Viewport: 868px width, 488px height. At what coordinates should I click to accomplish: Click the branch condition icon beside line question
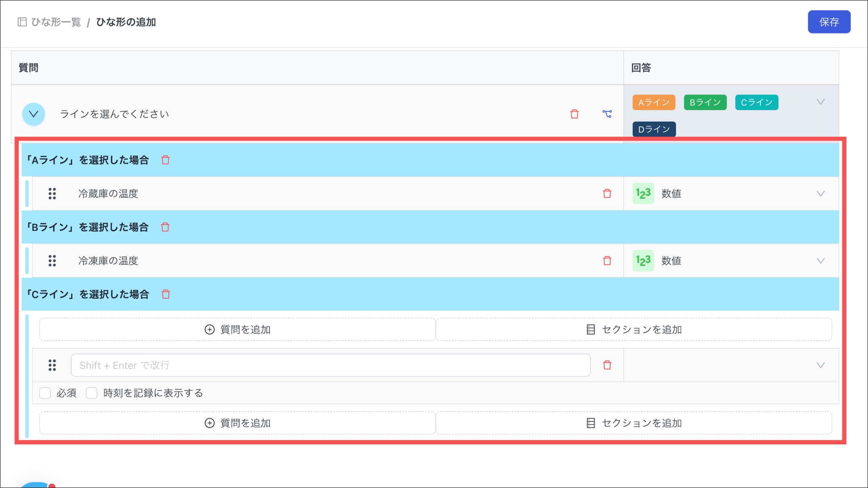607,114
